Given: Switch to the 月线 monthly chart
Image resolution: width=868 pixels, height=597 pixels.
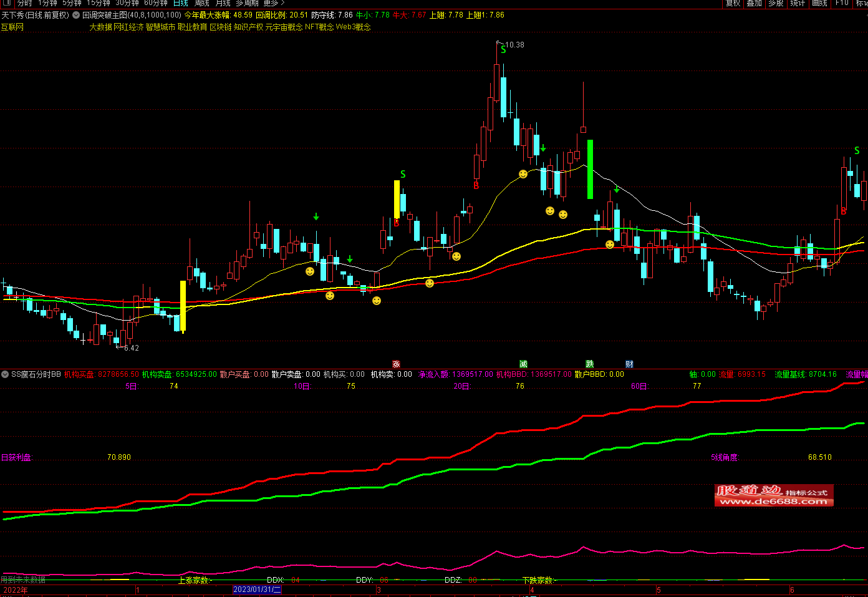Looking at the screenshot, I should tap(223, 3).
